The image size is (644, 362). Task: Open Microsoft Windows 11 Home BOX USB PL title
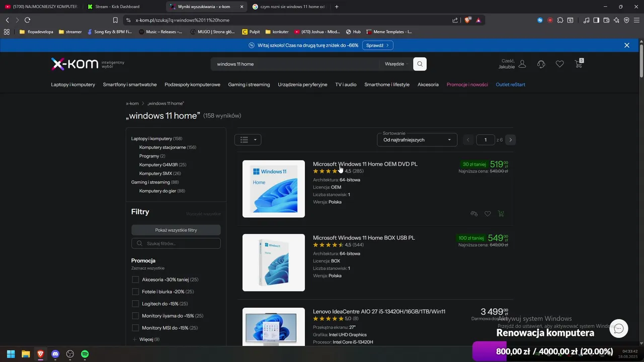(364, 237)
